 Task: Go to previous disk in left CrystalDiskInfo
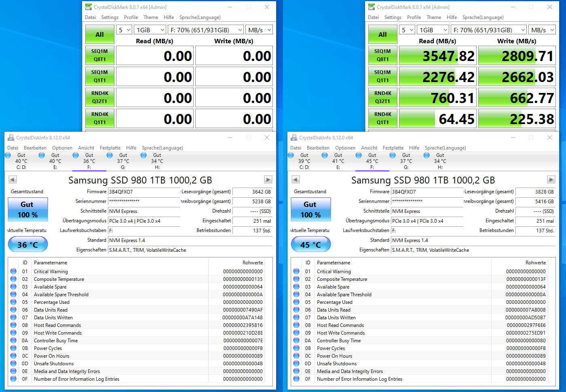(13, 179)
